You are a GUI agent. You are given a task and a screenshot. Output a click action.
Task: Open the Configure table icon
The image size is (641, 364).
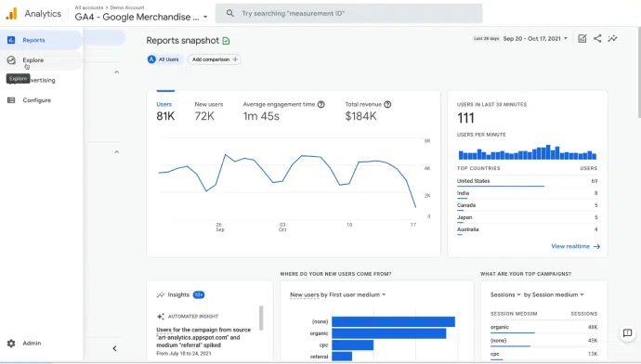pos(11,100)
